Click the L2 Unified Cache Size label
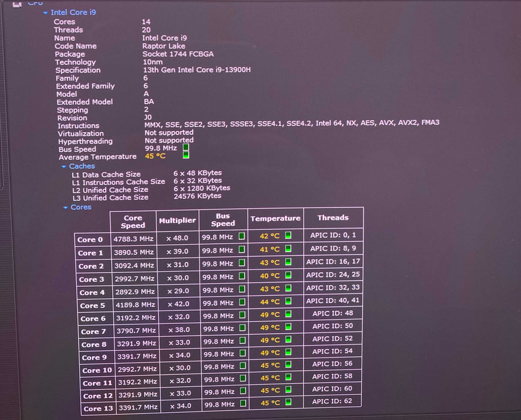The image size is (521, 420). (110, 190)
